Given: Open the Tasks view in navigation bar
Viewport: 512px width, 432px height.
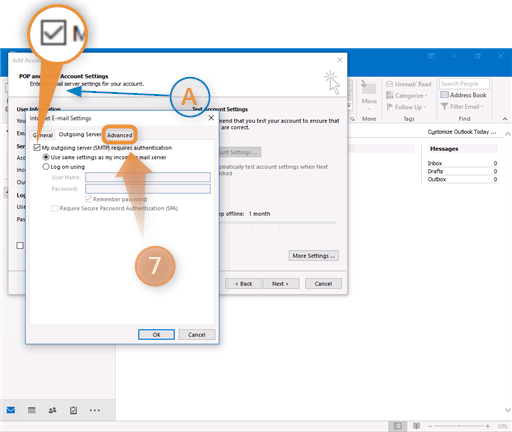Looking at the screenshot, I should point(73,410).
